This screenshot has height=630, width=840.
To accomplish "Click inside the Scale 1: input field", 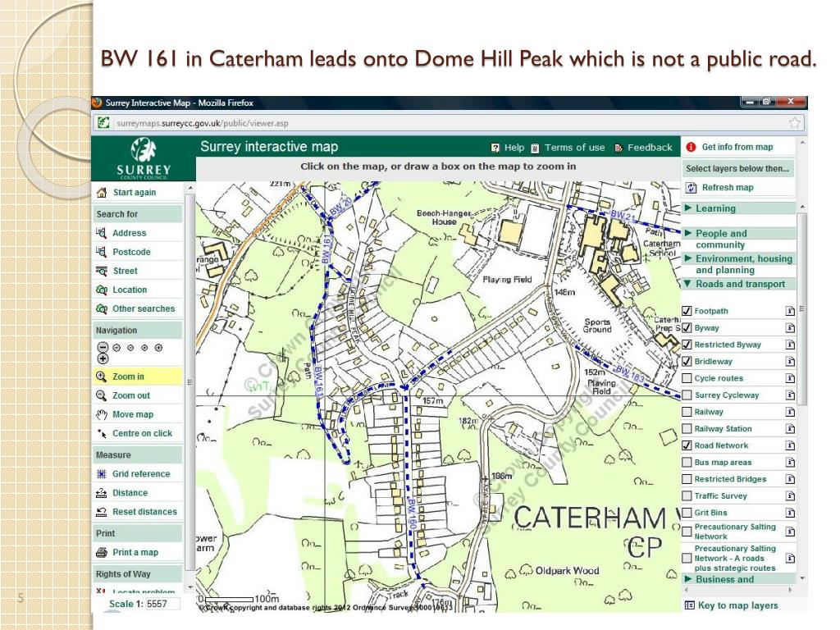I will 162,604.
